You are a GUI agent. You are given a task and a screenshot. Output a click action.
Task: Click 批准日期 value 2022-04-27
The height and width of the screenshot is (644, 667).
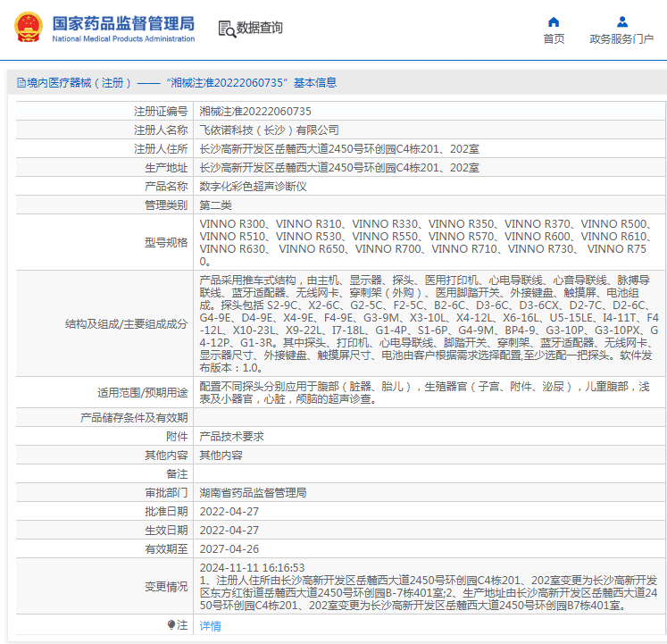pos(229,511)
